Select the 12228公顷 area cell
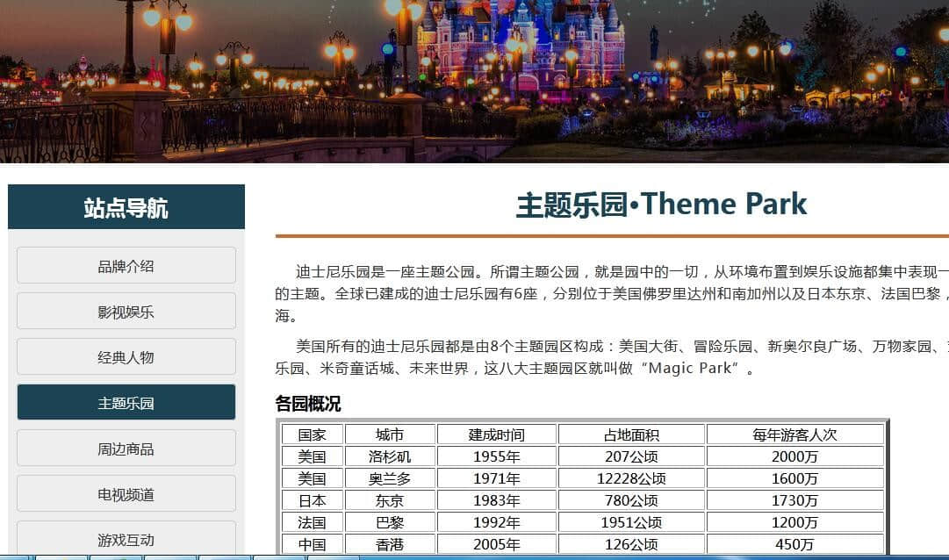Image resolution: width=949 pixels, height=560 pixels. [x=631, y=478]
